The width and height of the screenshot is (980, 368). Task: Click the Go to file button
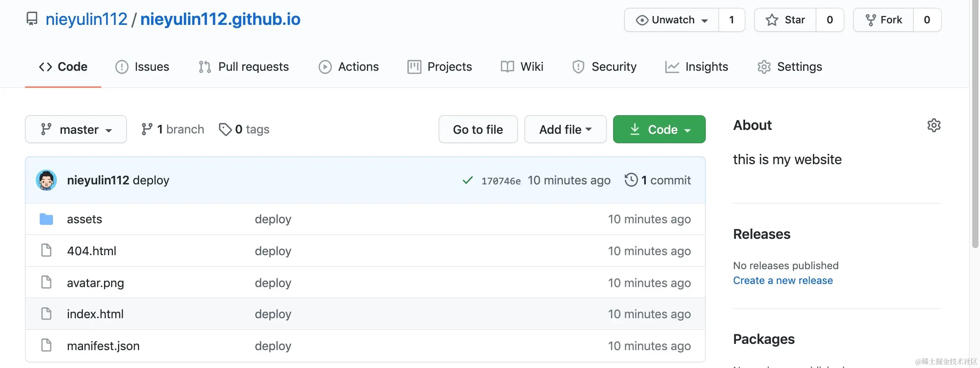coord(478,129)
